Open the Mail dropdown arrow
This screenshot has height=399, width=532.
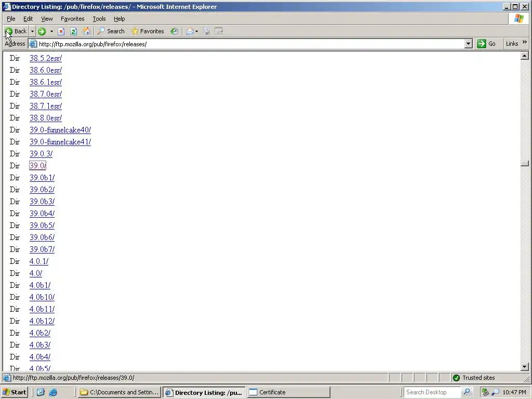[x=196, y=31]
